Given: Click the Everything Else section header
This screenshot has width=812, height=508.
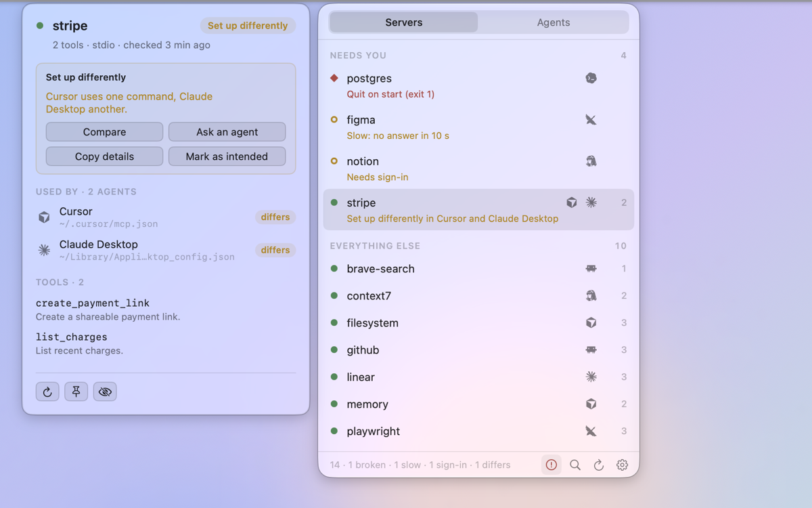Looking at the screenshot, I should point(375,246).
